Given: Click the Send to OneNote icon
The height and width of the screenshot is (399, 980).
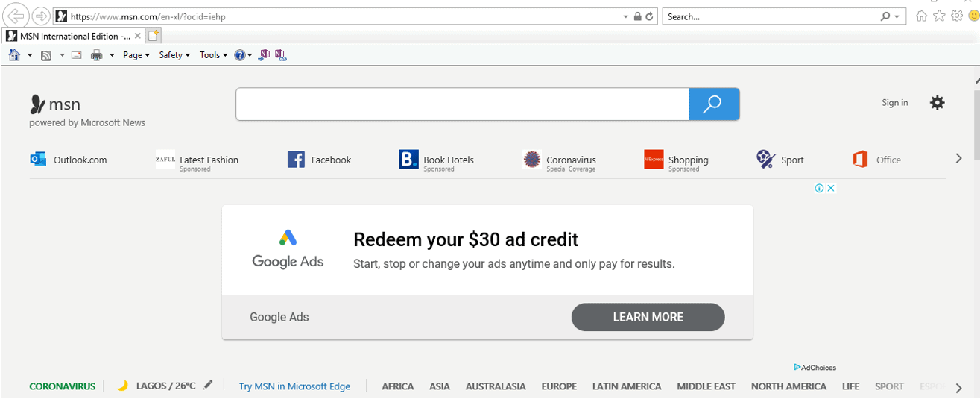Looking at the screenshot, I should coord(264,54).
